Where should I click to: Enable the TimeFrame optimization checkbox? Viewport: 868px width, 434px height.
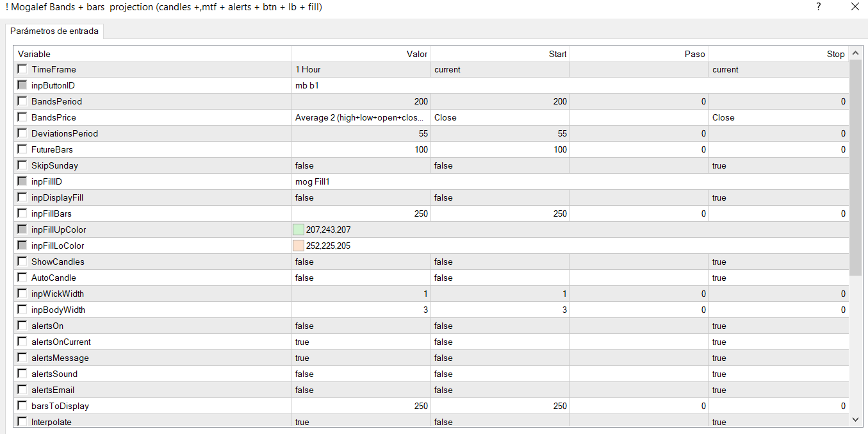pos(22,69)
